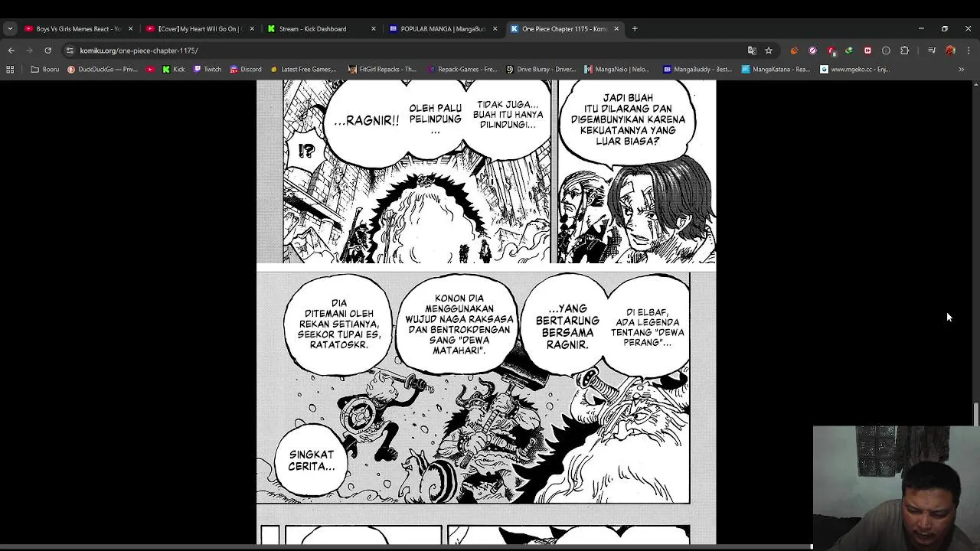Switch to Boys Vs Girls Memes React tab
This screenshot has width=980, height=551.
tap(77, 28)
